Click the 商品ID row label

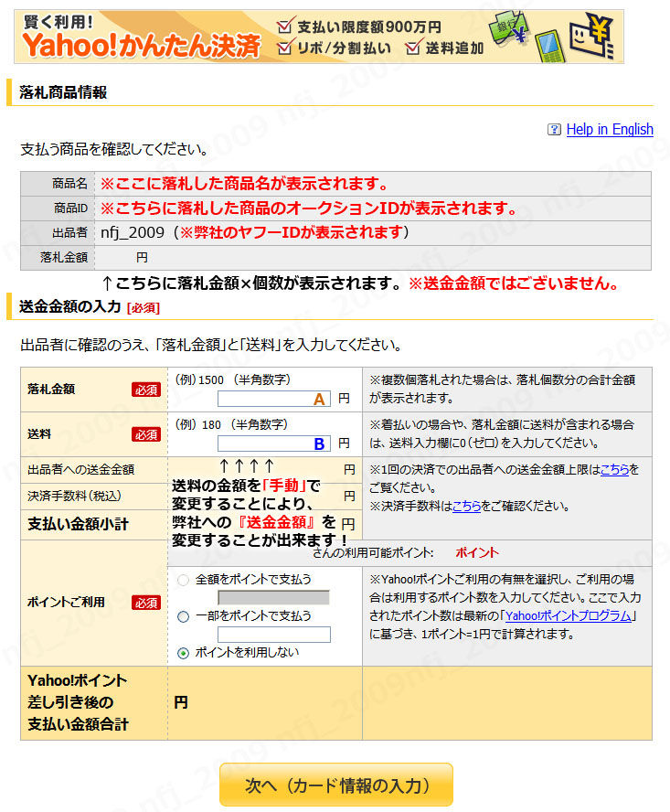[70, 208]
